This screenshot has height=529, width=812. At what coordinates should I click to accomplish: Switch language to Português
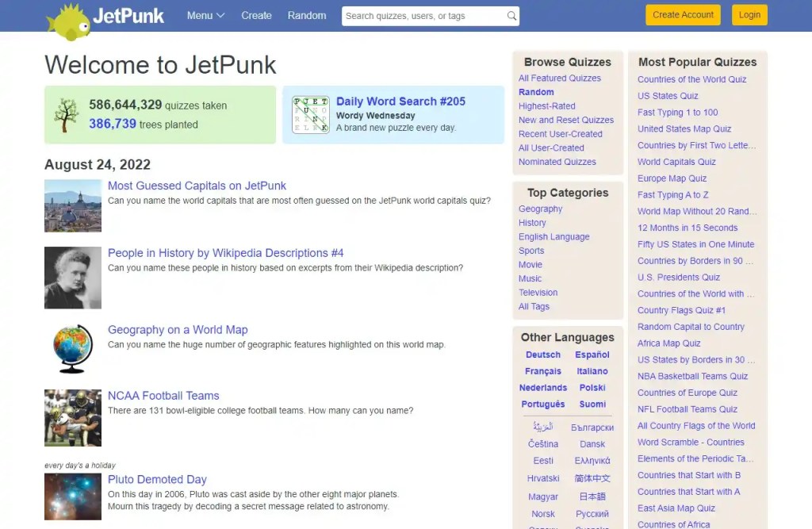coord(542,404)
